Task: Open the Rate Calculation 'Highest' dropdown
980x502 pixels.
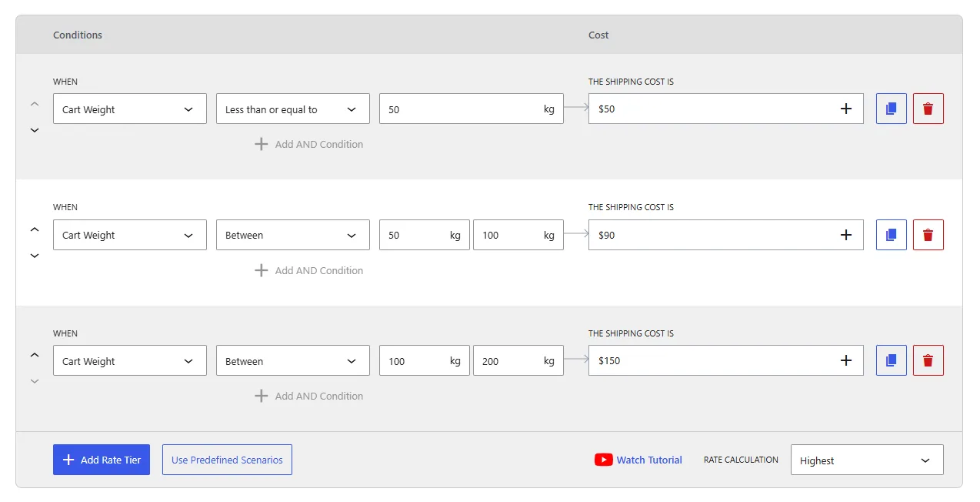Action: pyautogui.click(x=867, y=460)
